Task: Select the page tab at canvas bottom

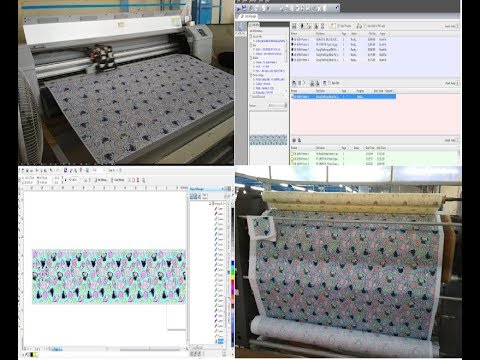Action: click(x=56, y=349)
